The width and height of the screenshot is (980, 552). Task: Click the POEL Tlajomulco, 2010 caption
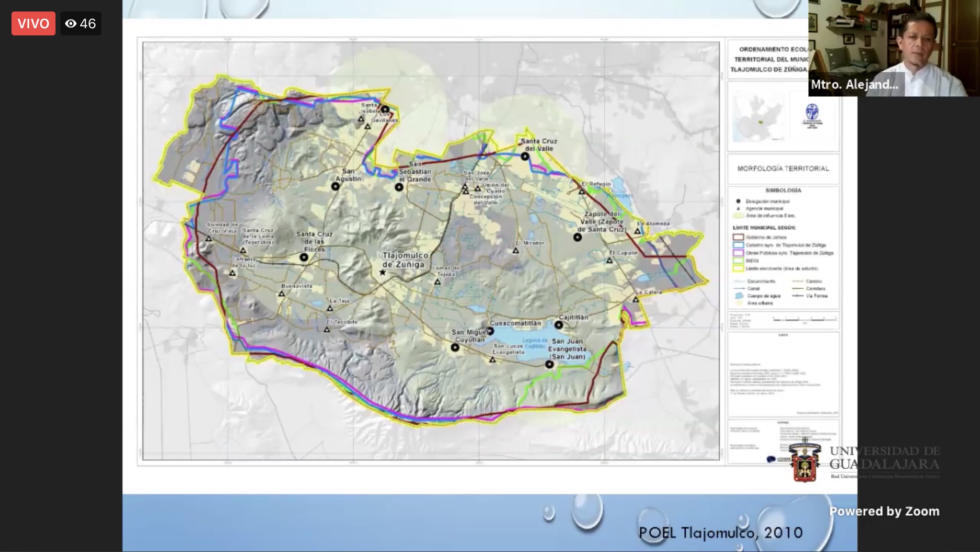pos(720,532)
